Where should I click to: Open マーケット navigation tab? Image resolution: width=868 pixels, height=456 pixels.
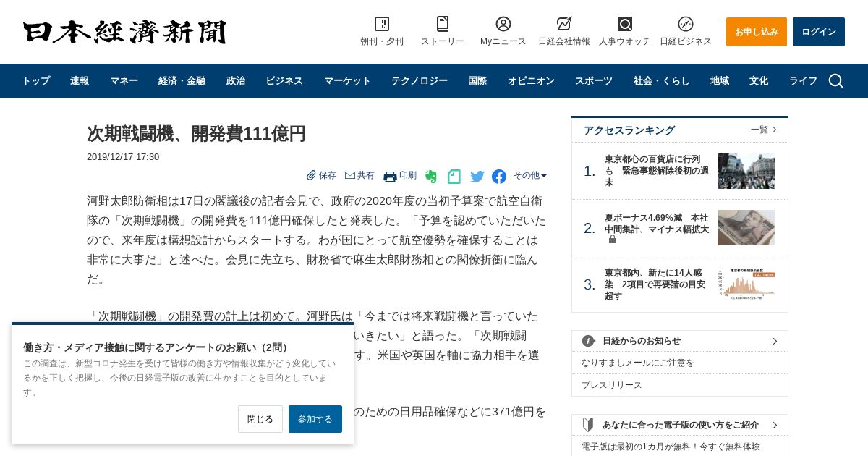347,81
